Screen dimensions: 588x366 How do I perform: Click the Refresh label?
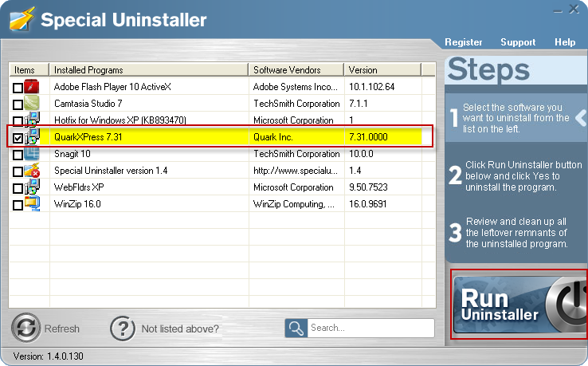[62, 329]
